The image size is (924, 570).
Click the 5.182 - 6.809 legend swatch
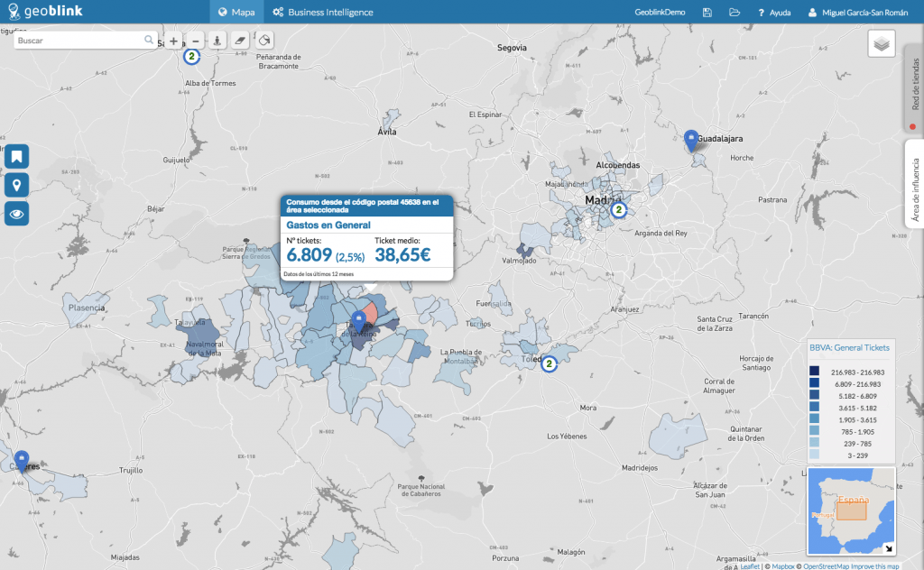(x=814, y=394)
